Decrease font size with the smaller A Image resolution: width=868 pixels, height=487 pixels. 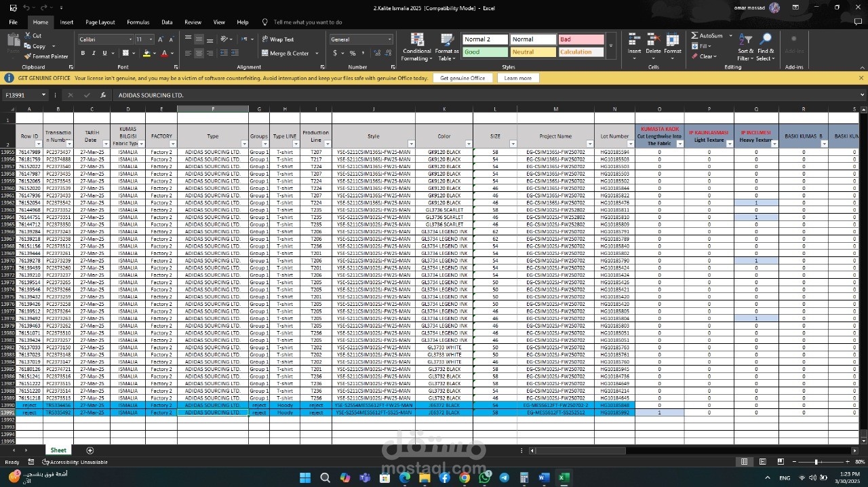(x=171, y=39)
